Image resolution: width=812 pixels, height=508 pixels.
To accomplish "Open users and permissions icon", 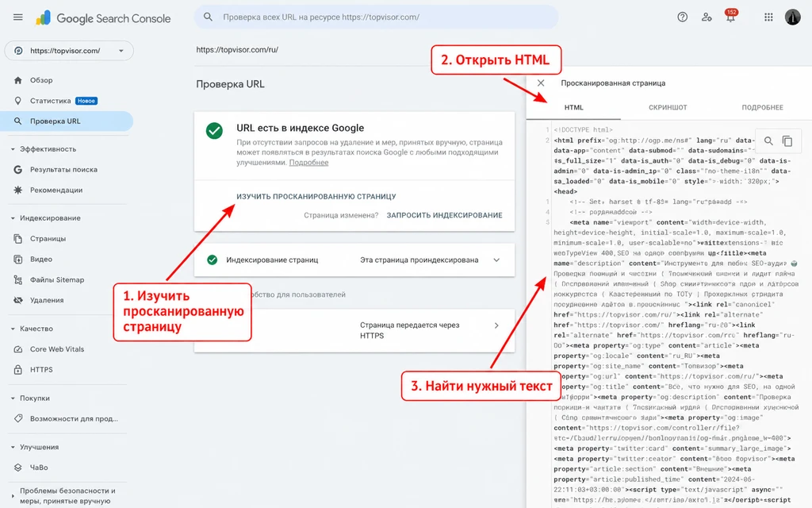I will (x=707, y=17).
